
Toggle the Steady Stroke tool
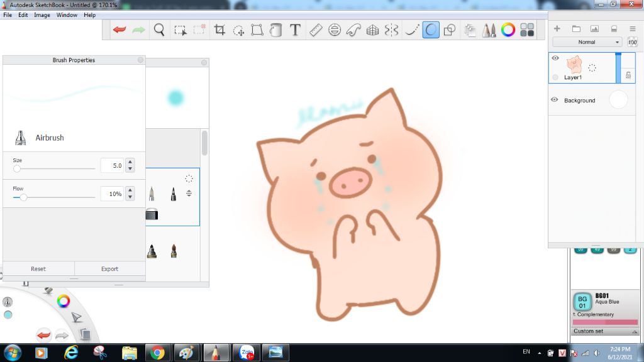[x=411, y=30]
